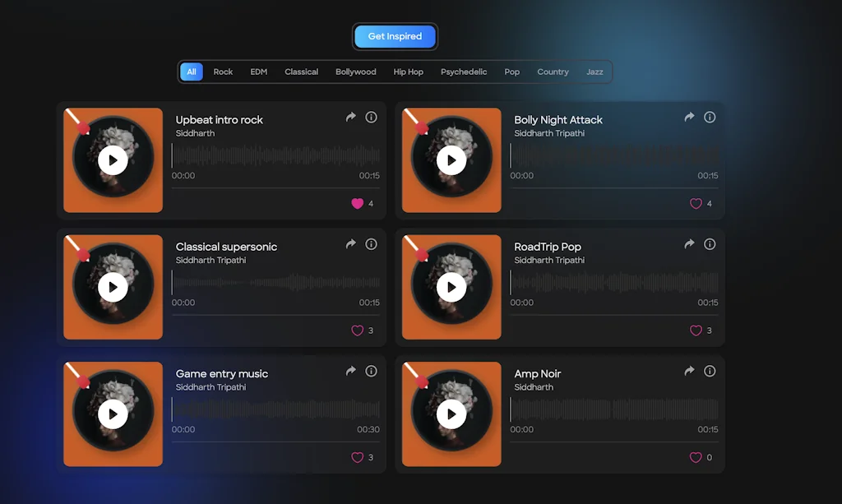Open info for Bolly Night Attack
This screenshot has width=842, height=504.
point(710,117)
